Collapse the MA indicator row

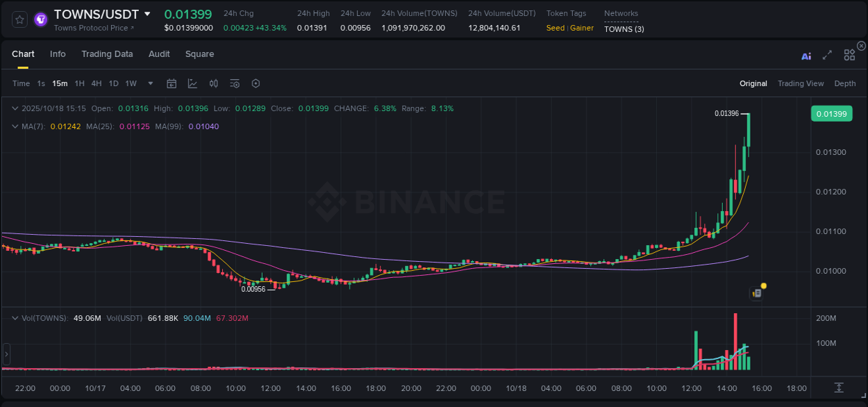point(14,126)
